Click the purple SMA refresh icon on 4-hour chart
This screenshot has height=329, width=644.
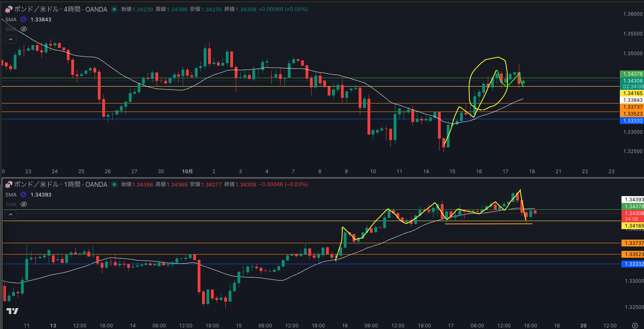[23, 19]
